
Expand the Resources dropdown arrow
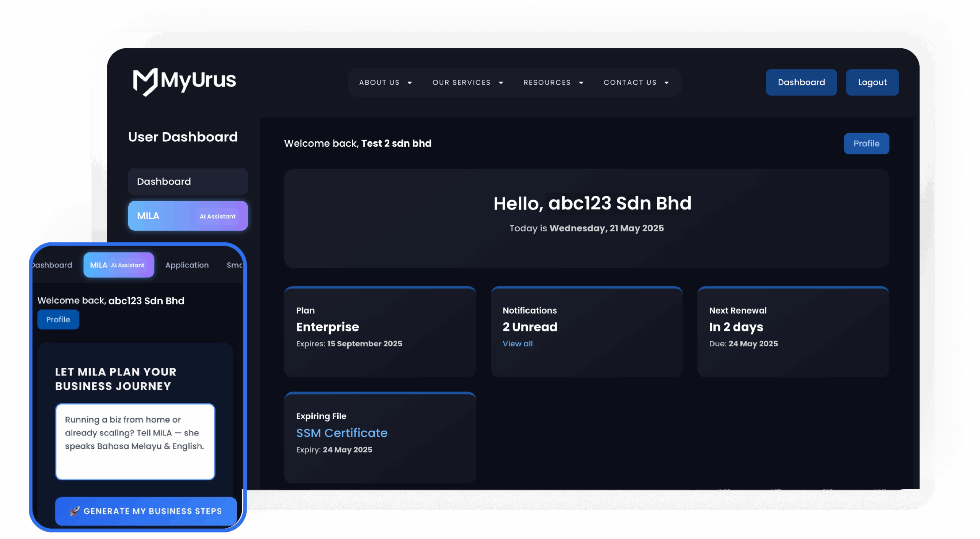pyautogui.click(x=581, y=83)
